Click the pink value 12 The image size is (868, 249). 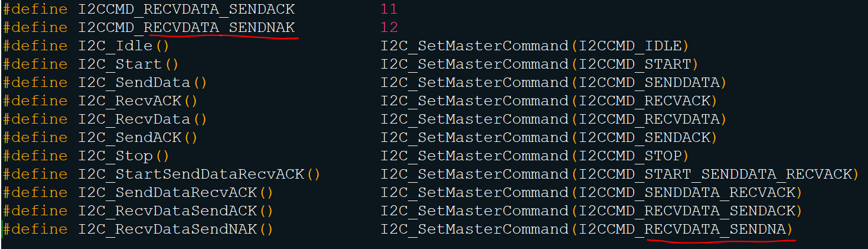pos(389,28)
